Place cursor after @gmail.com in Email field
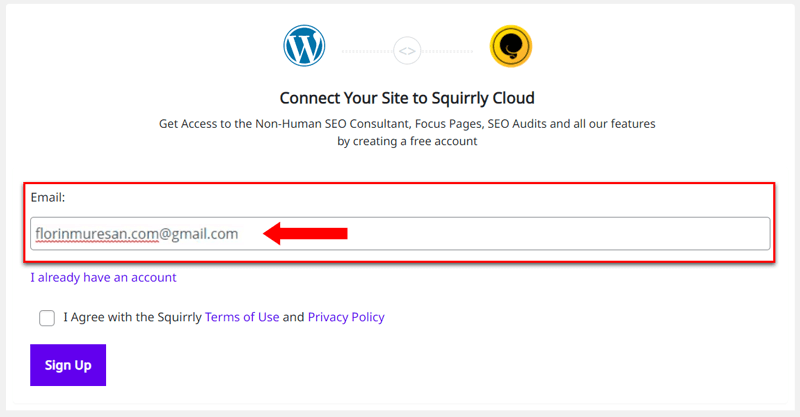This screenshot has height=417, width=800. [239, 234]
